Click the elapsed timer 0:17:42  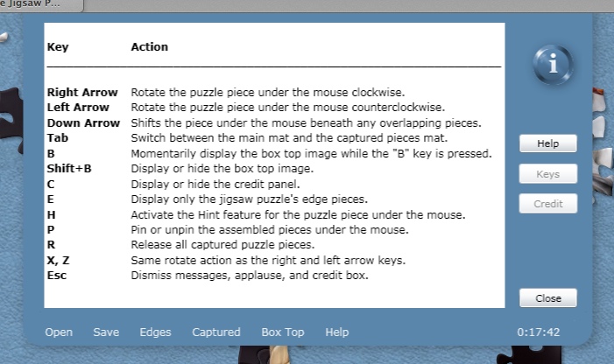coord(539,332)
